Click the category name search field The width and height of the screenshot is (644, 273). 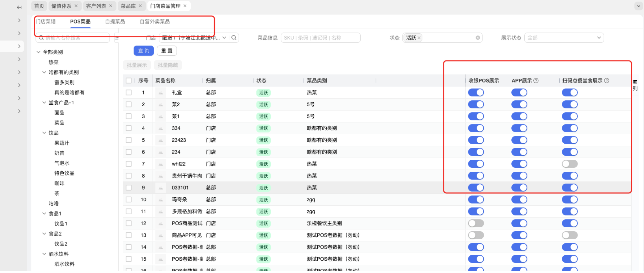tap(73, 38)
